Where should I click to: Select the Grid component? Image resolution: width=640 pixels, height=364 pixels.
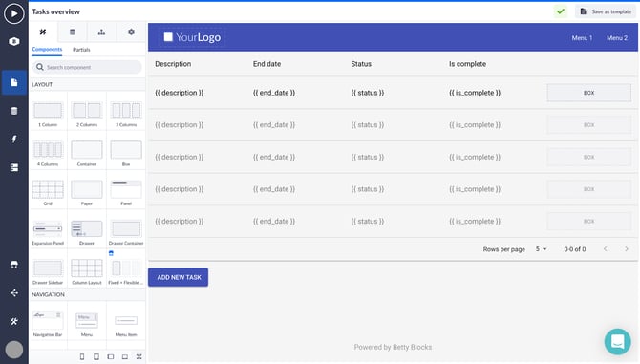coord(48,192)
